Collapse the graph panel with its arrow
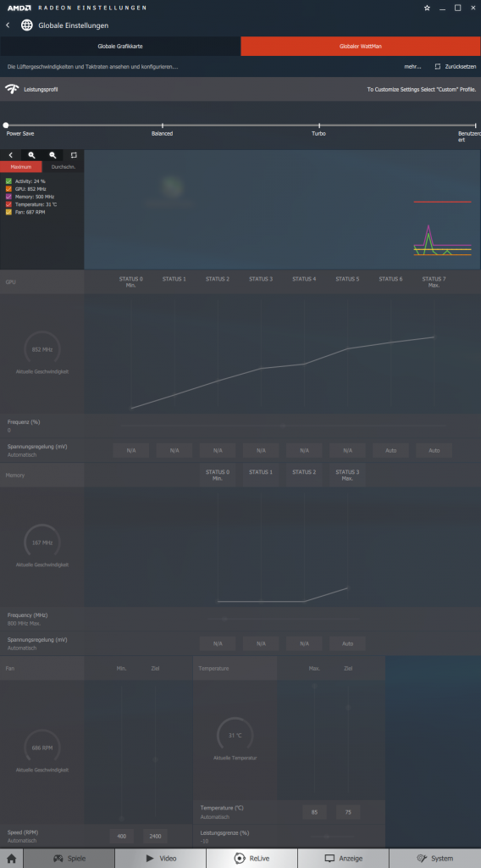481x868 pixels. 10,156
